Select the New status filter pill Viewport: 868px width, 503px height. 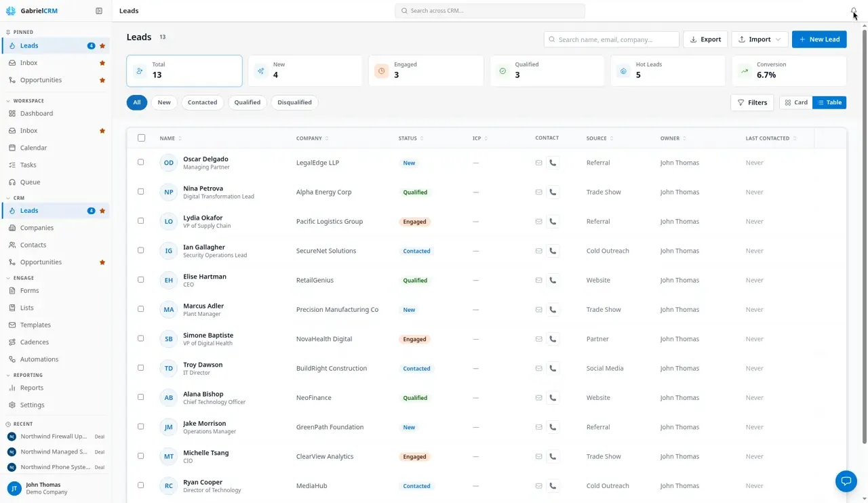[164, 102]
